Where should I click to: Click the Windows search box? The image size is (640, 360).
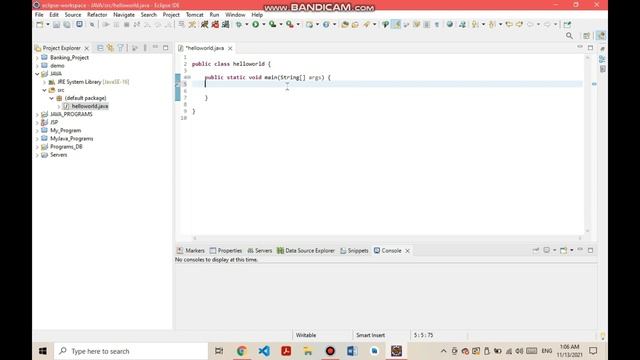[131, 351]
